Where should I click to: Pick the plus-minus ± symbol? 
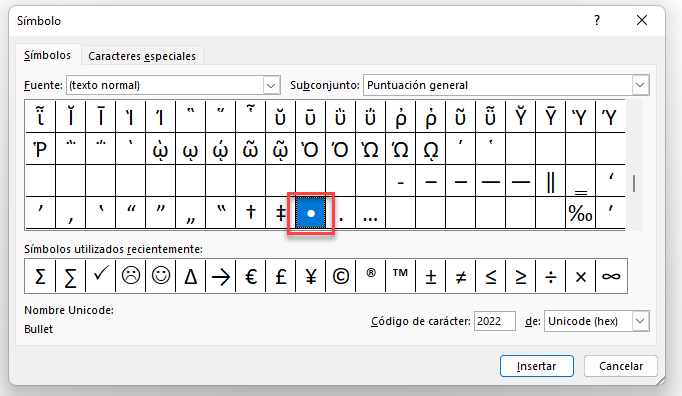[431, 276]
